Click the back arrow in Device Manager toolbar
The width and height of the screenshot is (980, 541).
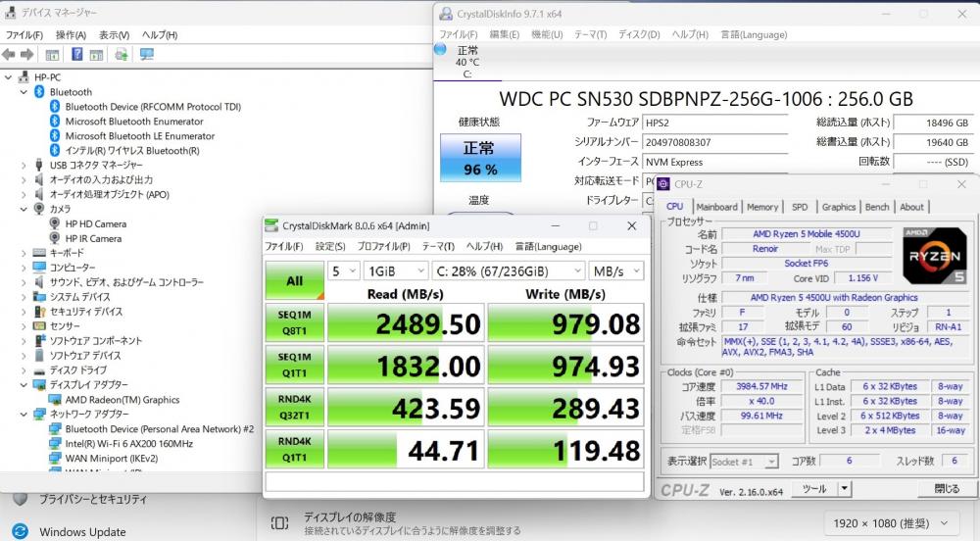9,54
